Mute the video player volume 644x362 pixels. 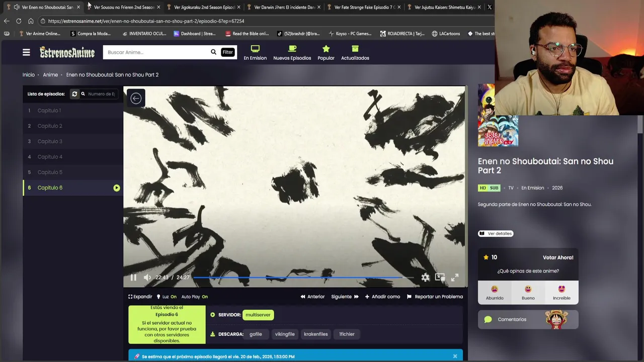point(147,278)
